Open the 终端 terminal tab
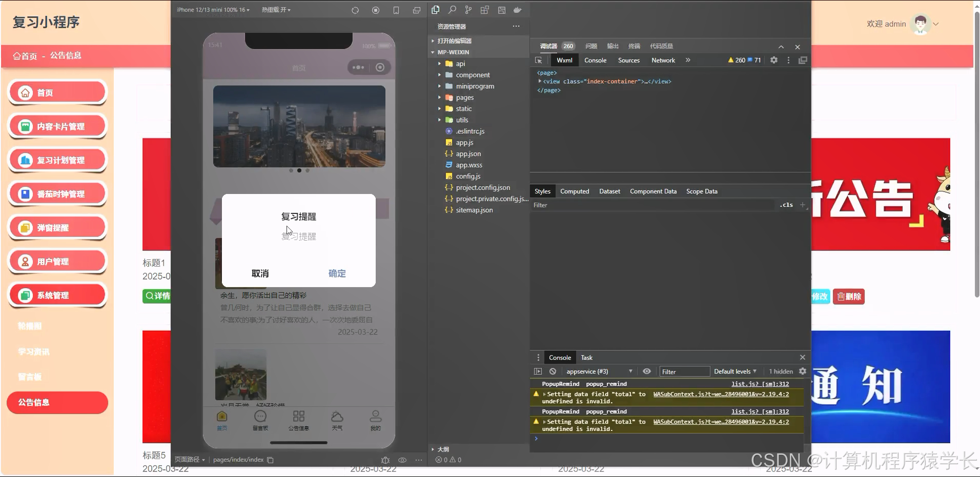The height and width of the screenshot is (477, 980). 634,46
